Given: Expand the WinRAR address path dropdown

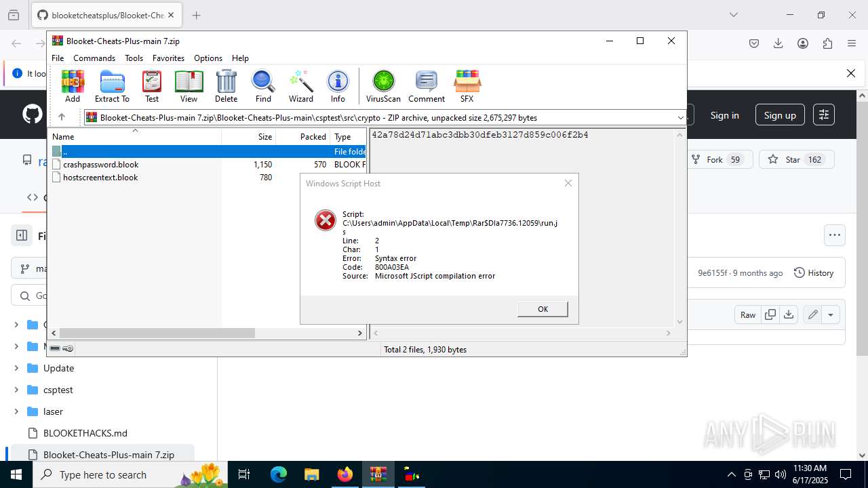Looking at the screenshot, I should 681,118.
